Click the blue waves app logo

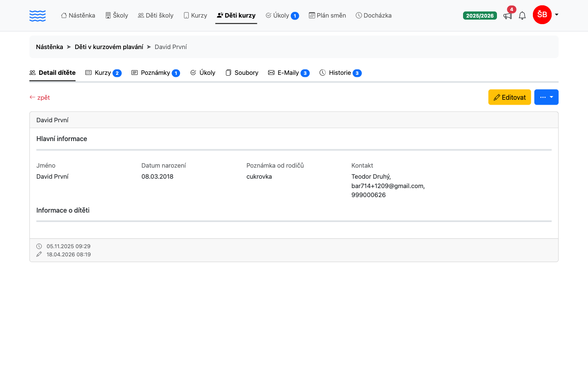[x=38, y=16]
